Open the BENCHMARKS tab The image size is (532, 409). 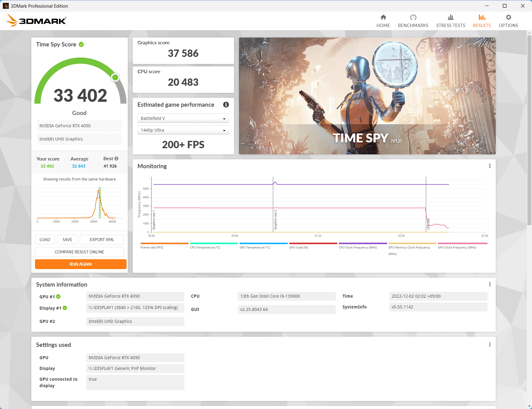[413, 21]
